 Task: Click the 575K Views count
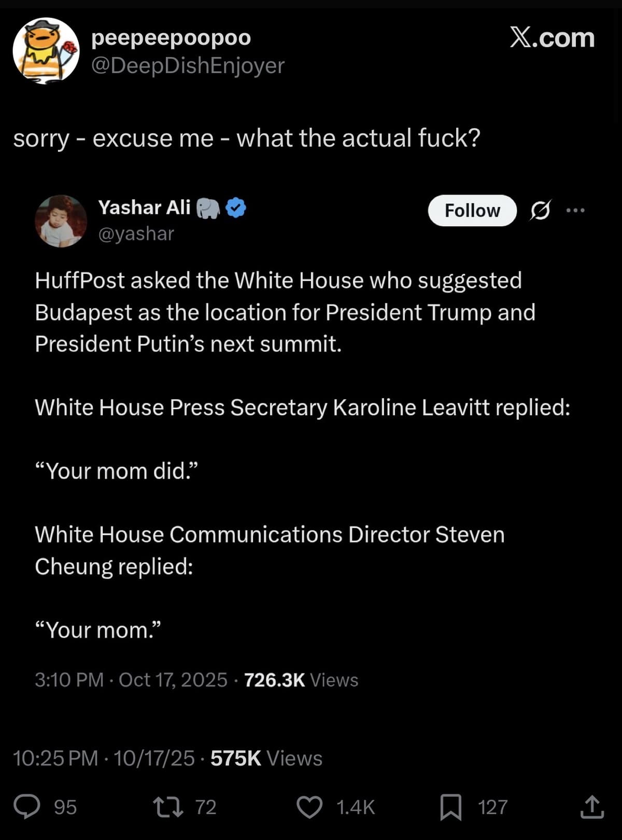(x=266, y=758)
